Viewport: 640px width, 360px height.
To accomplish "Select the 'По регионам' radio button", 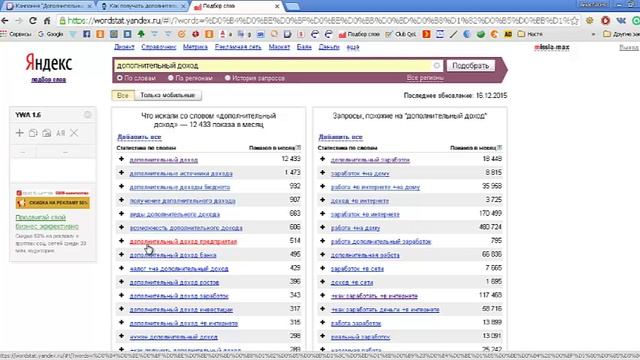I will (x=171, y=78).
